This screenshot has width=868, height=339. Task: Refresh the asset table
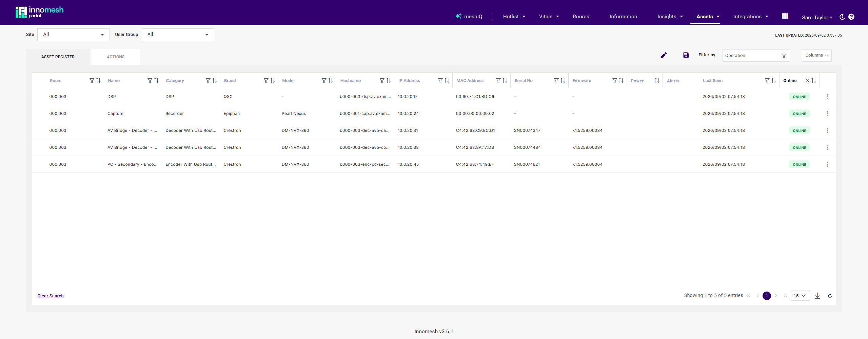pyautogui.click(x=830, y=296)
